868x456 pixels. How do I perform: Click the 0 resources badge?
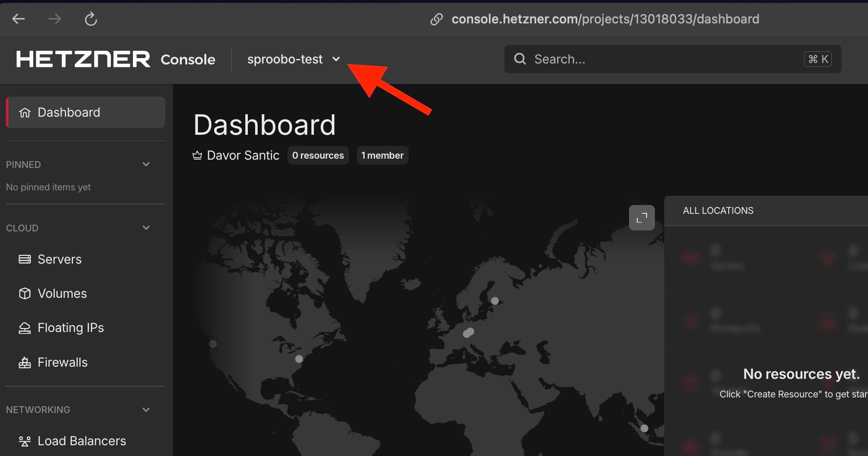(318, 155)
